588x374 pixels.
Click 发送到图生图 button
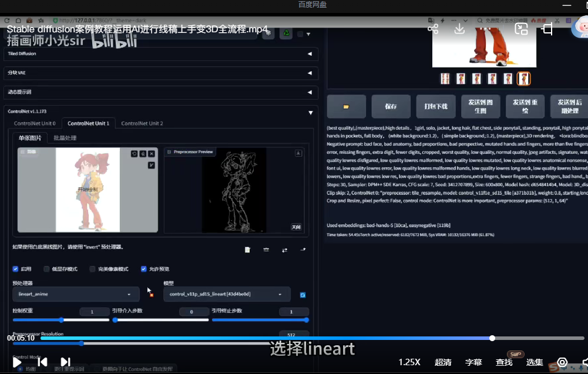click(x=481, y=106)
